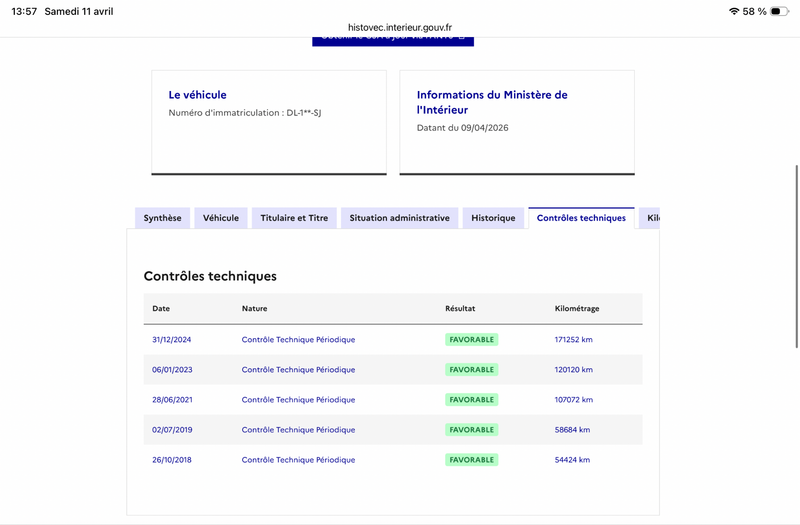Click the date 06/01/2023
The width and height of the screenshot is (800, 525).
tap(172, 369)
